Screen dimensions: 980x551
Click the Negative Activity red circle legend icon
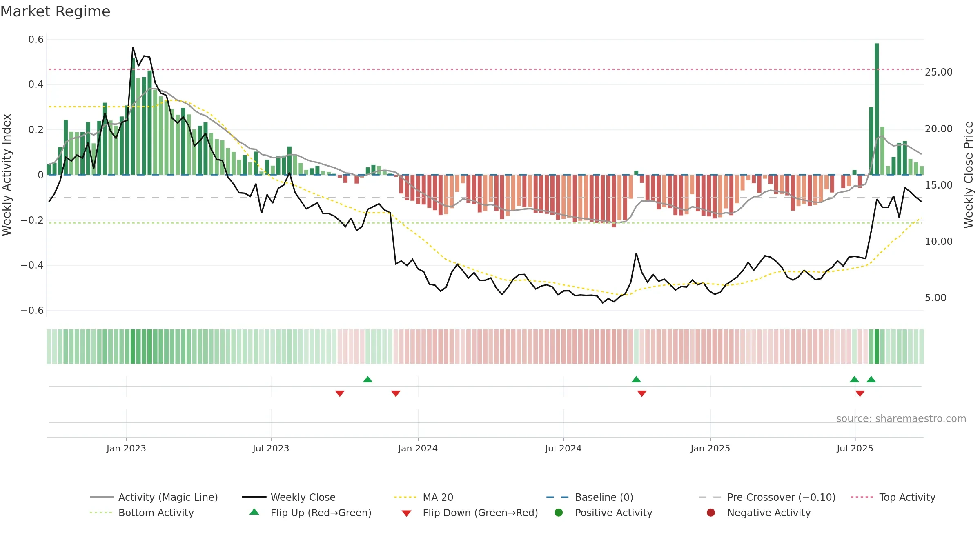[711, 512]
